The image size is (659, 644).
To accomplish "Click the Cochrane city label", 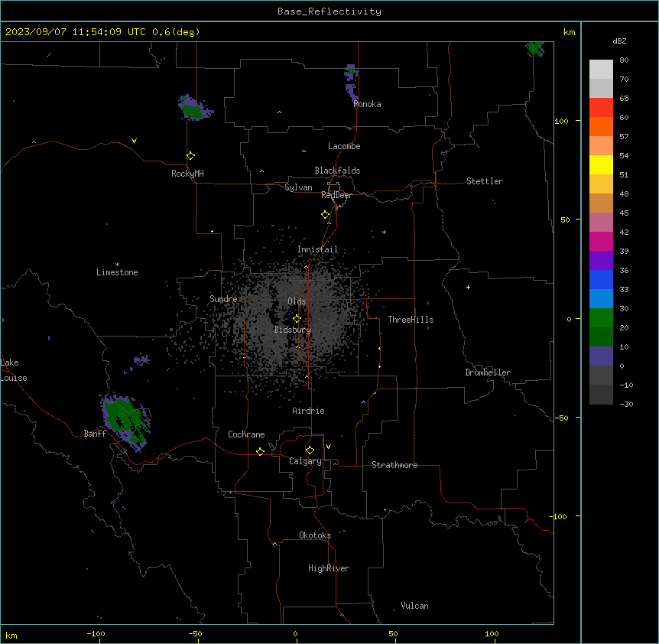I will pyautogui.click(x=246, y=434).
